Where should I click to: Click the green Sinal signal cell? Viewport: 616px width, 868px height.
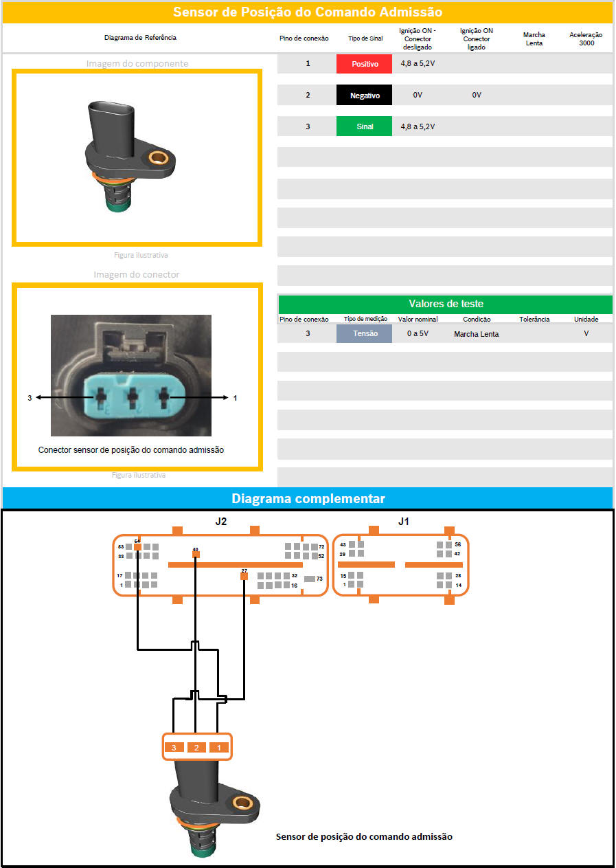[x=364, y=126]
